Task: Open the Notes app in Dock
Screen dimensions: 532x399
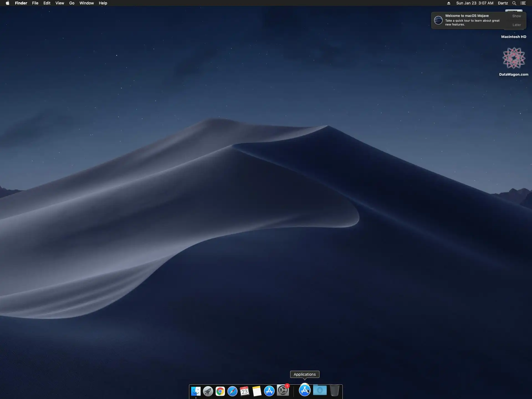Action: (x=257, y=391)
